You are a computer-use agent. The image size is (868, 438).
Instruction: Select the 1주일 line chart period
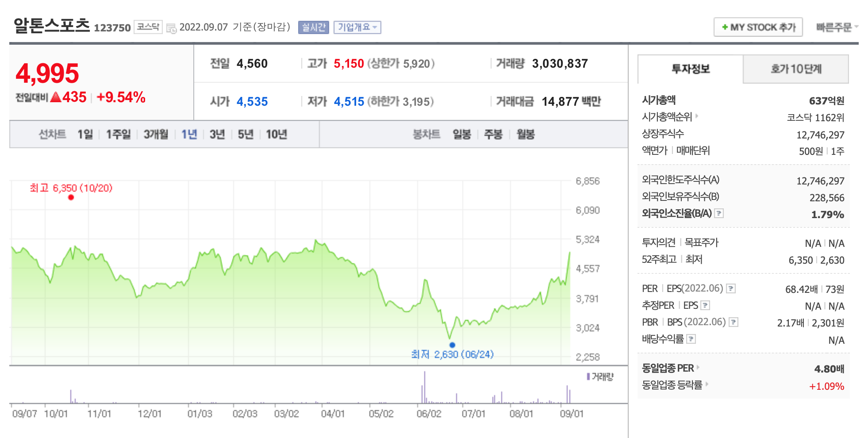click(118, 134)
